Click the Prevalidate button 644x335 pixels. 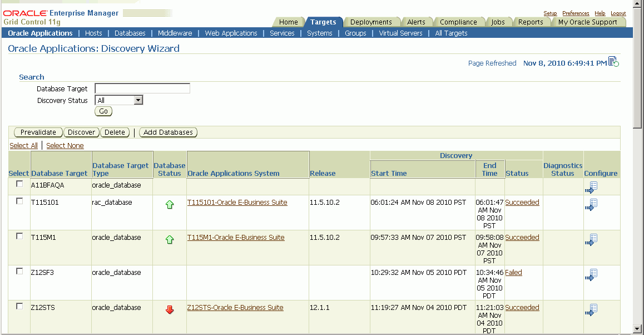coord(38,132)
